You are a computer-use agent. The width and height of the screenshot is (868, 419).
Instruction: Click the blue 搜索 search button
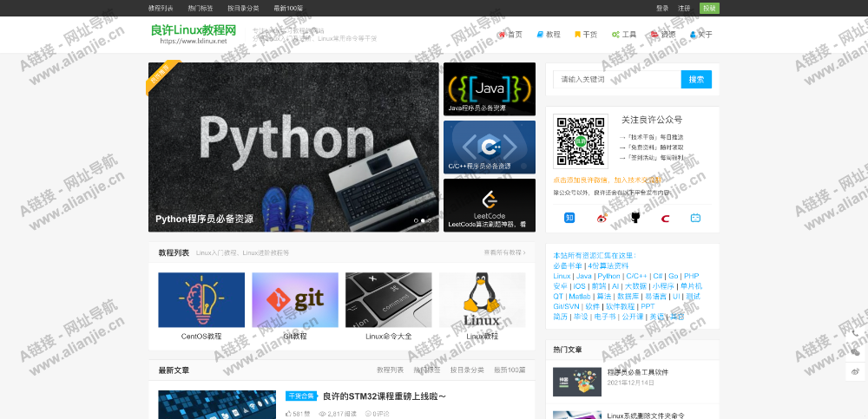tap(696, 79)
